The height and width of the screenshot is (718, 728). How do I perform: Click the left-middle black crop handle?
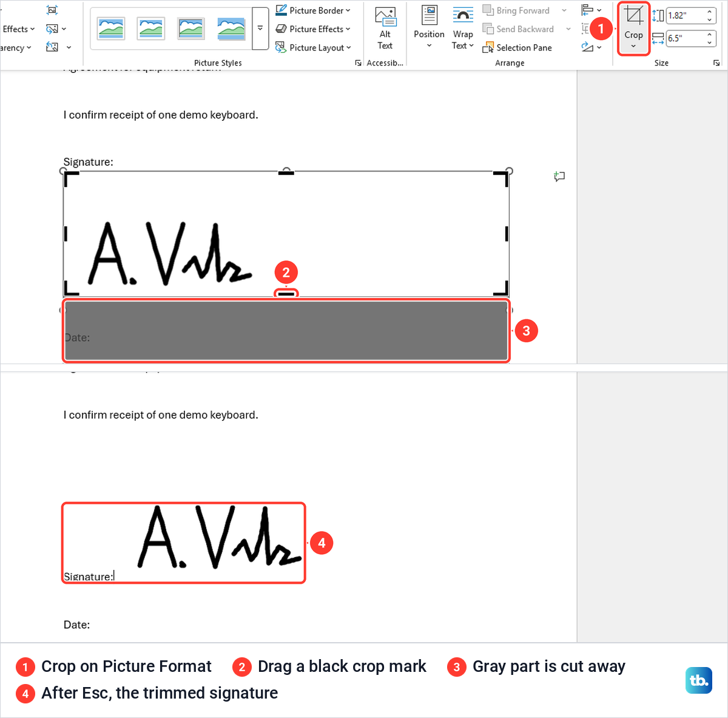[x=66, y=234]
